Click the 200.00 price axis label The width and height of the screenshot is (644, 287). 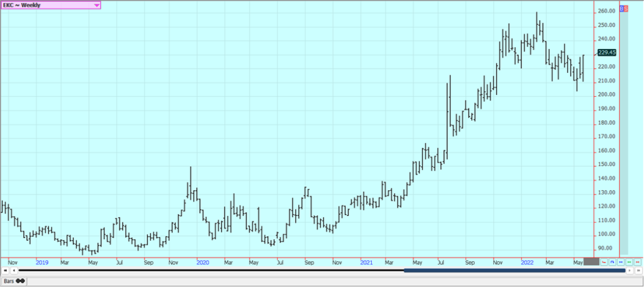[607, 94]
